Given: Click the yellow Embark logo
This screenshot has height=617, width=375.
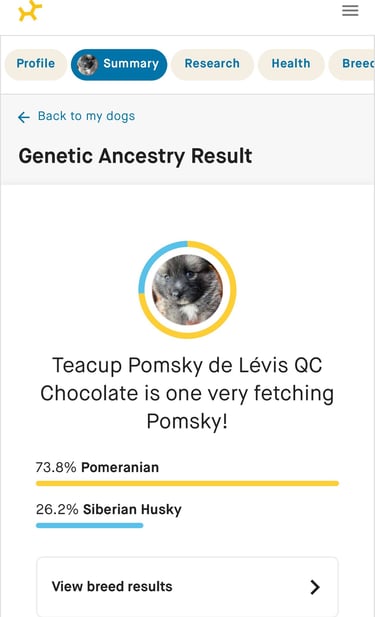Looking at the screenshot, I should [x=30, y=11].
